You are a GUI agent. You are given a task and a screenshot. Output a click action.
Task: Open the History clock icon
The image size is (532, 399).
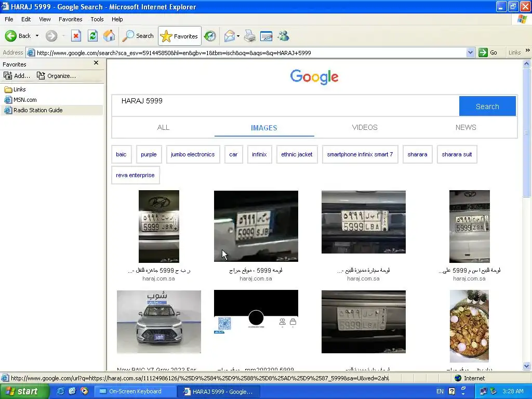click(x=210, y=36)
